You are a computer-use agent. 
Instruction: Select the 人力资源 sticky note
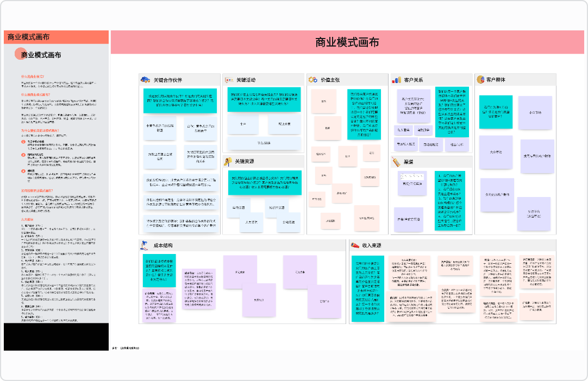pyautogui.click(x=252, y=222)
